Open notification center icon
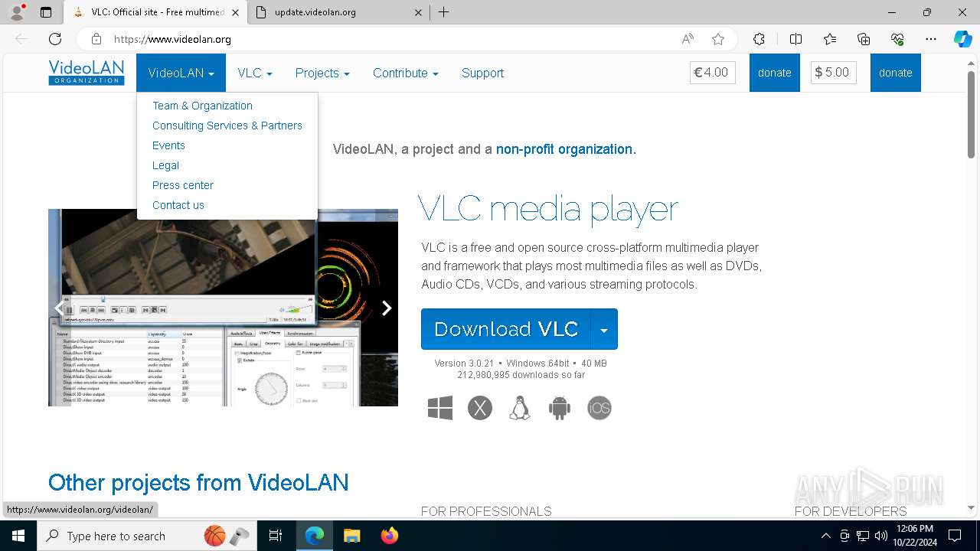 (x=955, y=536)
